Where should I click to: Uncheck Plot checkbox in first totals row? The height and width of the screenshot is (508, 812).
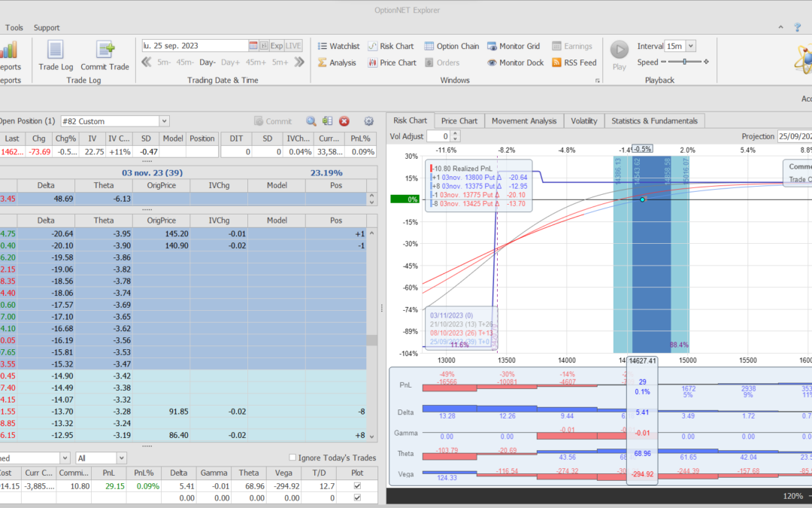tap(356, 486)
